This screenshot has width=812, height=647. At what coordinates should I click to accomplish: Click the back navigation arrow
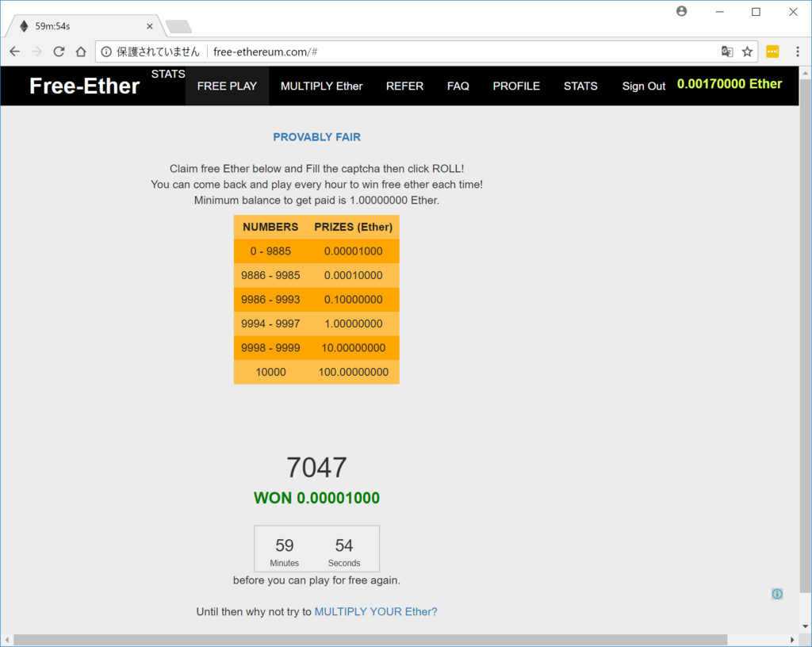[x=14, y=51]
